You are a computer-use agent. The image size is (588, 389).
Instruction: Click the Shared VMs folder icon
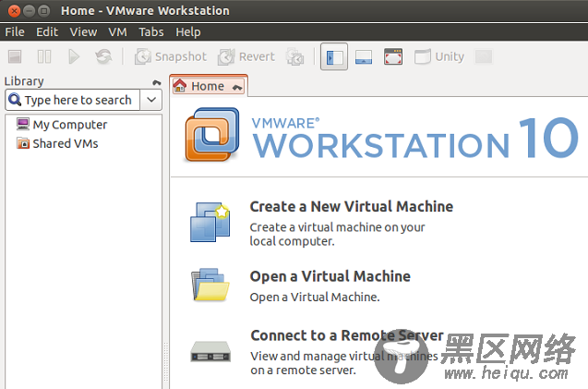point(23,143)
